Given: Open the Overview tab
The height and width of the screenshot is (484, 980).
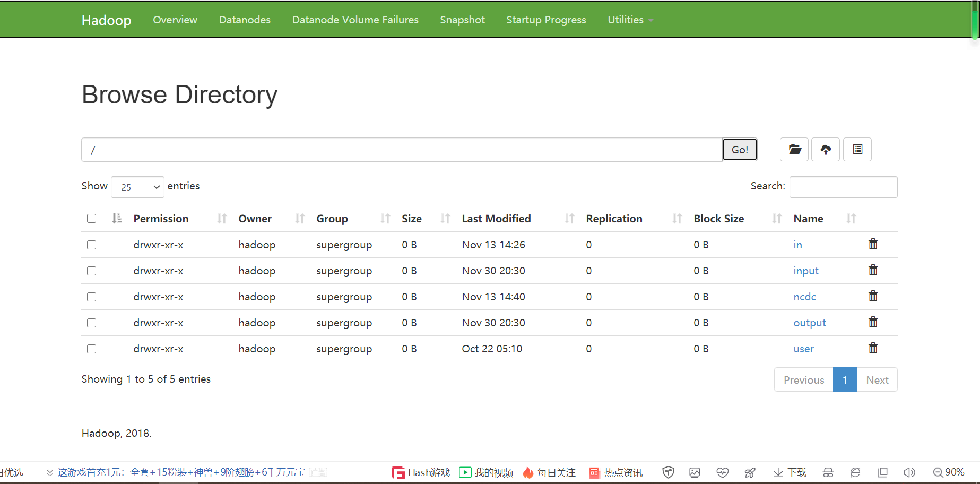Looking at the screenshot, I should (175, 20).
